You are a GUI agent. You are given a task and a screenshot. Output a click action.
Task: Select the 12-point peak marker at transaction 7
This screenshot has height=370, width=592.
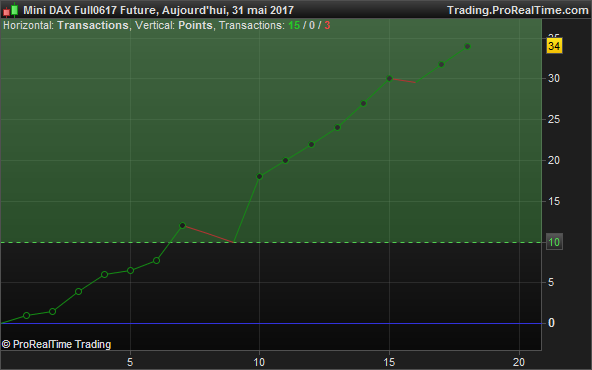[182, 225]
